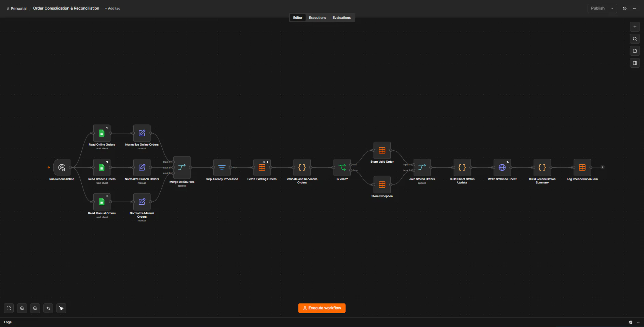644x327 pixels.
Task: Open the node search magnifier button
Action: (635, 39)
